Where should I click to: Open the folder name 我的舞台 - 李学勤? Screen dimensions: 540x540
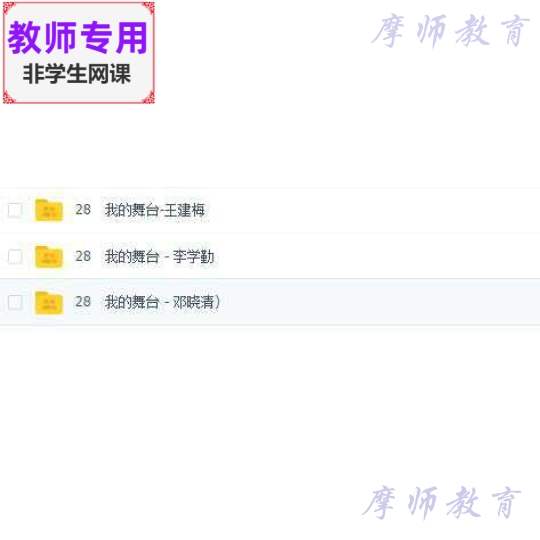[159, 257]
